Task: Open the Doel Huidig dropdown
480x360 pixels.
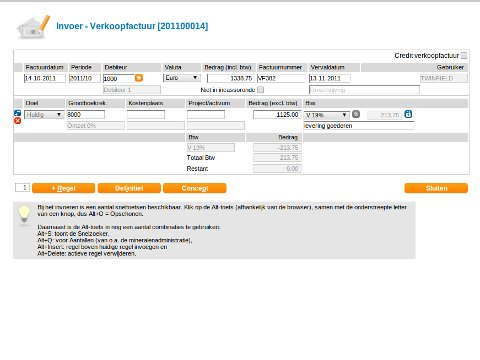Action: coord(44,115)
